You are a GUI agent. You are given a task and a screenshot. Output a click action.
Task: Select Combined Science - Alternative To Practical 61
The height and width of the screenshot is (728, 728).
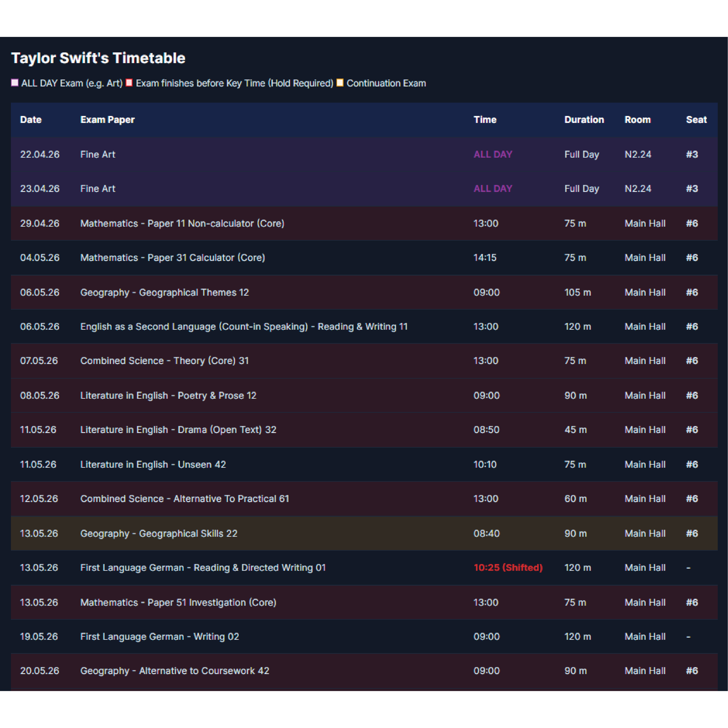coord(185,499)
